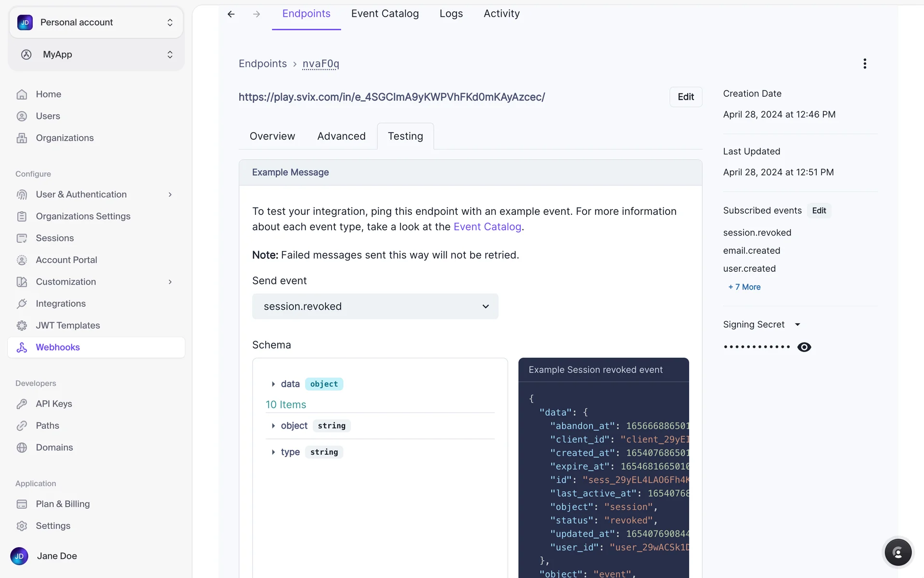Open JWT Templates via its gear icon
Viewport: 924px width, 578px height.
click(22, 326)
